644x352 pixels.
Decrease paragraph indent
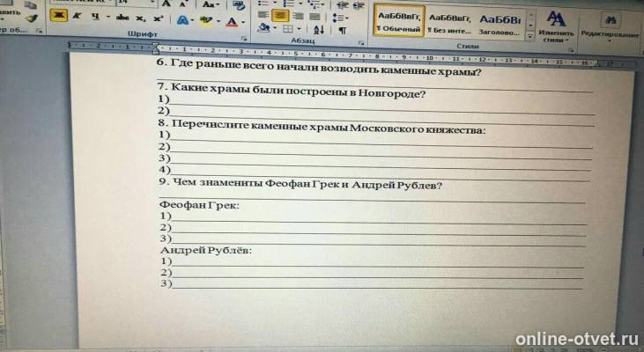pyautogui.click(x=342, y=5)
